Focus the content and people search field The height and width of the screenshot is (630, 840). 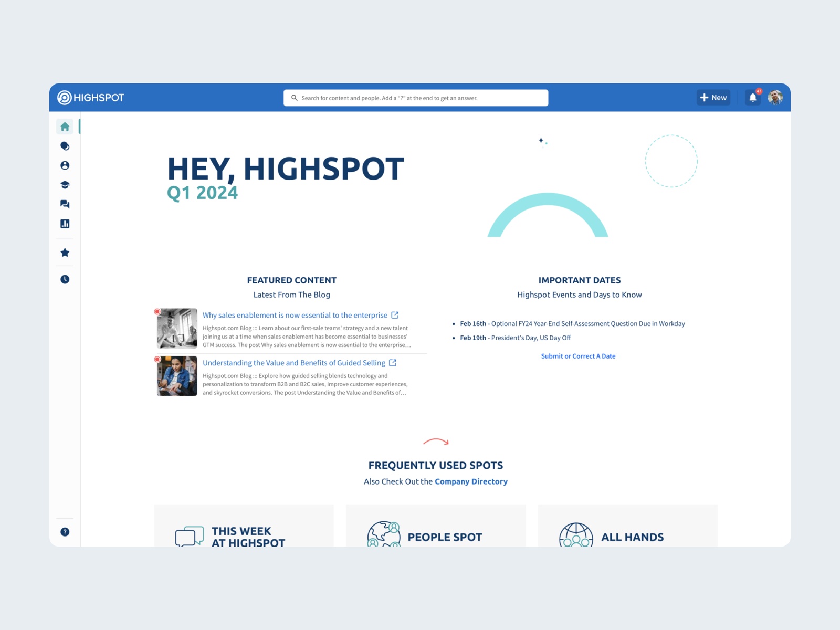click(416, 98)
